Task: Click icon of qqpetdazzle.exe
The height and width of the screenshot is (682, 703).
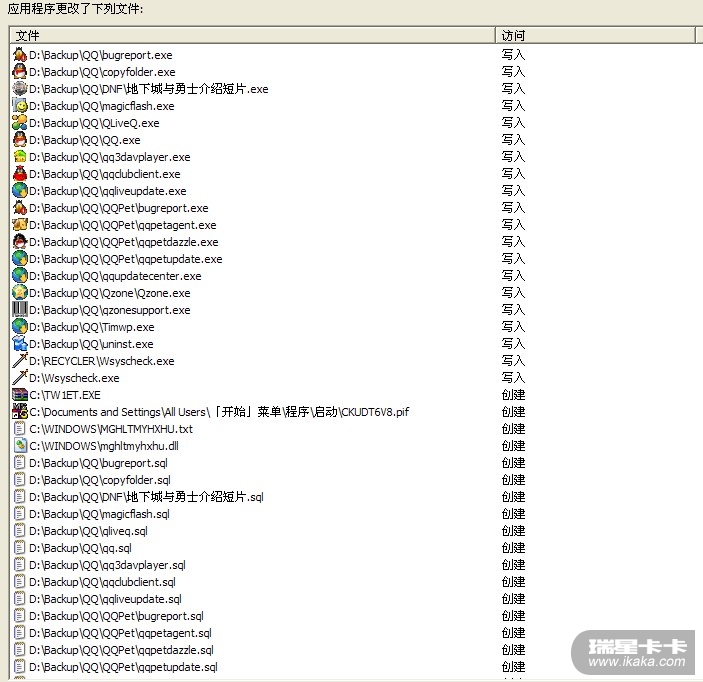Action: click(x=20, y=242)
